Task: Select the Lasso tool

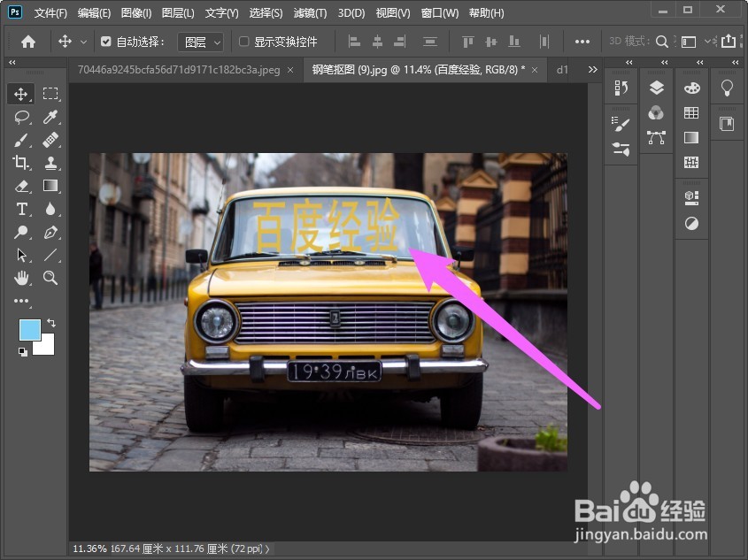Action: pos(21,118)
